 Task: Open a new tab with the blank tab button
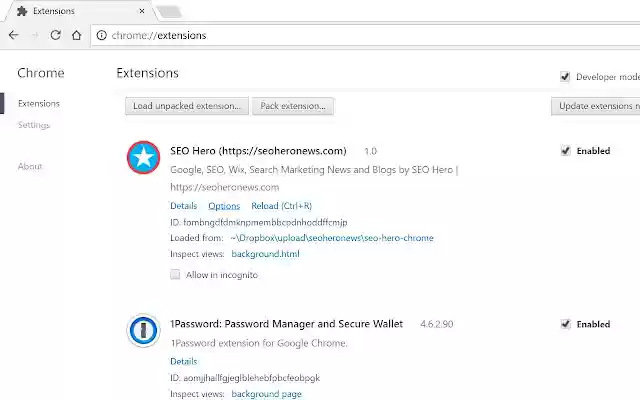[169, 12]
